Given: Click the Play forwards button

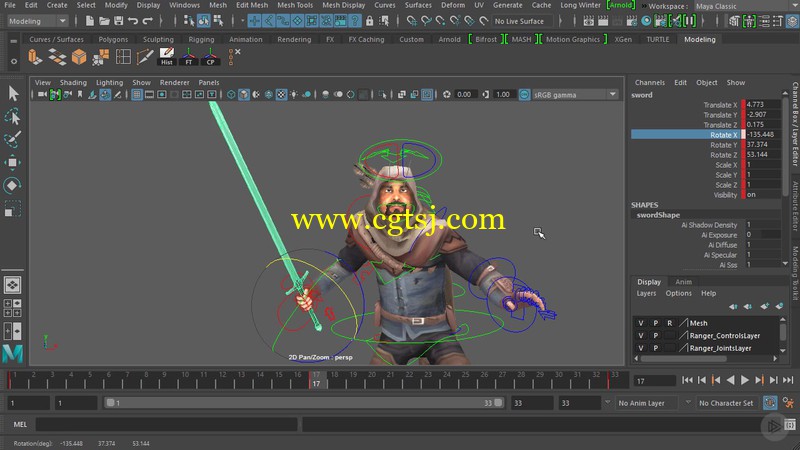Looking at the screenshot, I should (745, 380).
